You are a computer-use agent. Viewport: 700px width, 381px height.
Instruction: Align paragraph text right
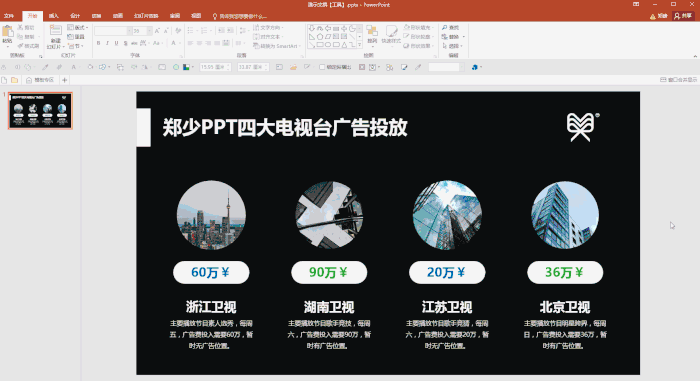tap(208, 43)
